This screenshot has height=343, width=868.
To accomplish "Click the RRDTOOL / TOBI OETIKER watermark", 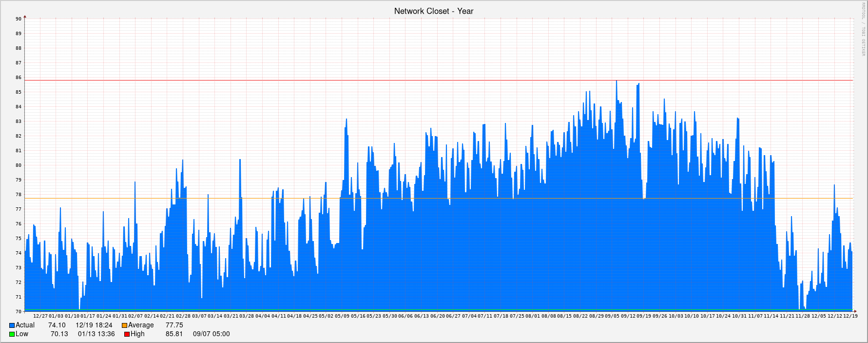I will coord(863,29).
